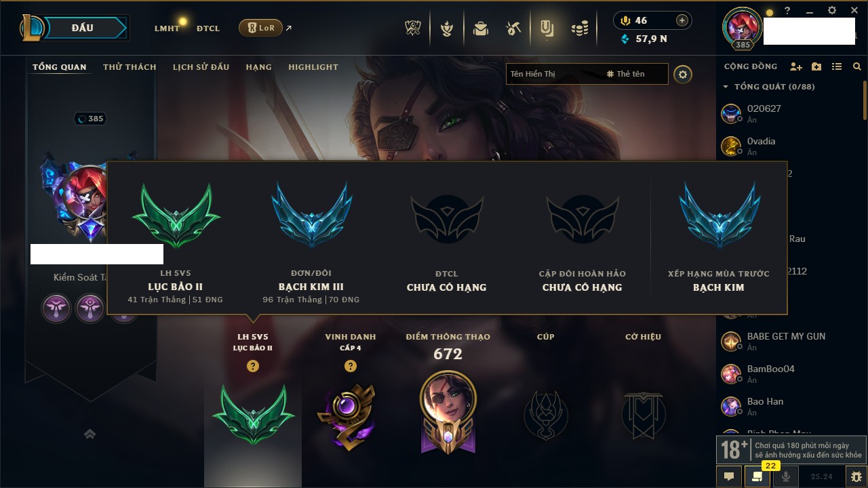Expand the profile banner chevron
Viewport: 868px width, 488px height.
coord(90,434)
